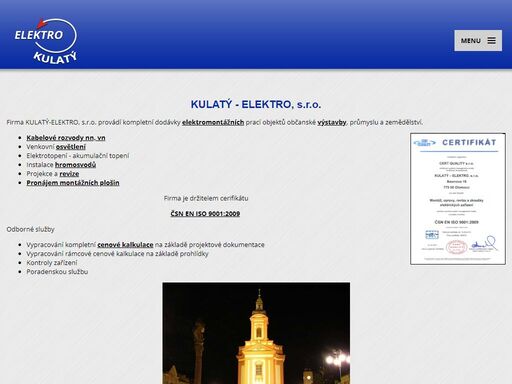Click the illuminated church night photo

point(256,333)
